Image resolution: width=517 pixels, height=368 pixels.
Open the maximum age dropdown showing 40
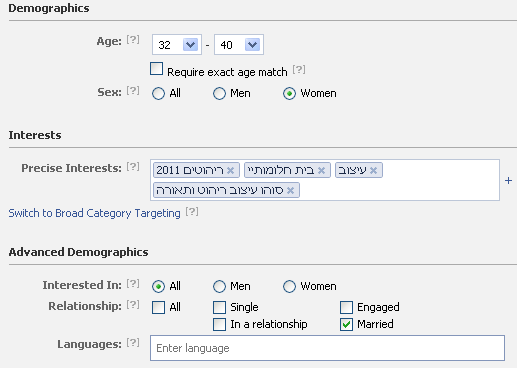pyautogui.click(x=239, y=44)
